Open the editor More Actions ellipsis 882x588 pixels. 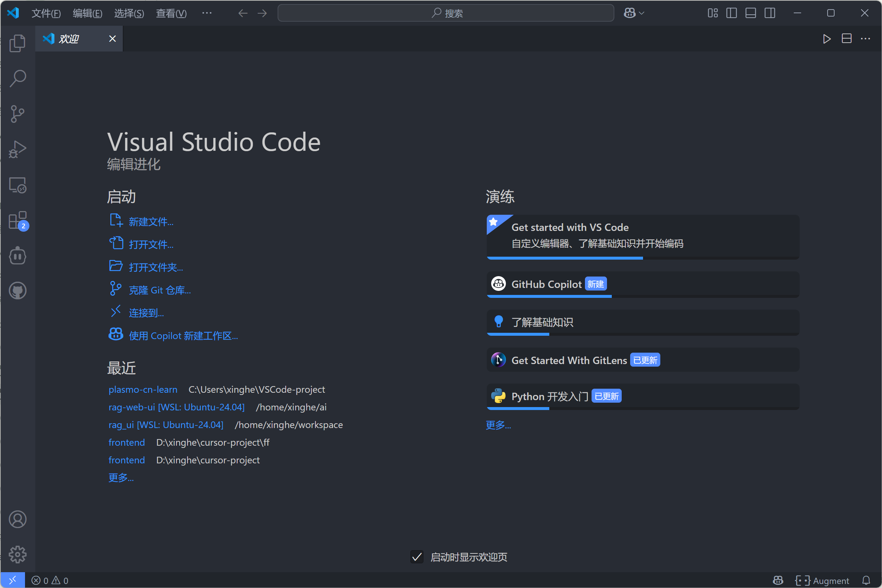865,39
